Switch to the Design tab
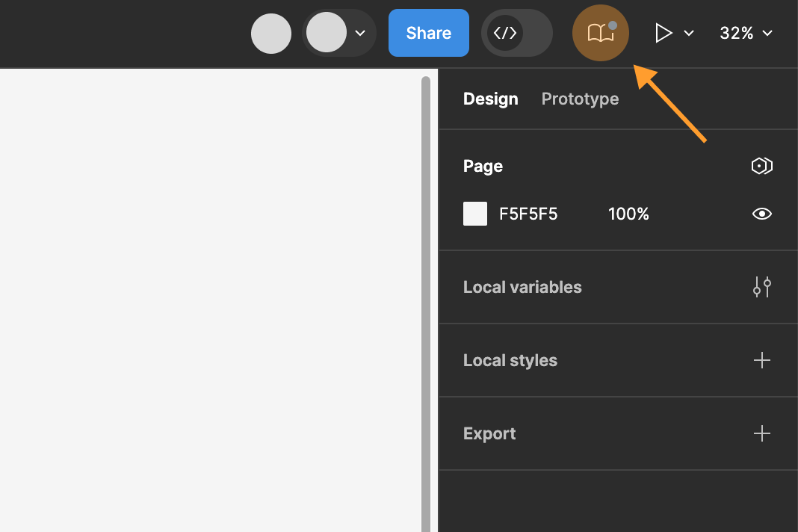The width and height of the screenshot is (798, 532). (x=491, y=99)
